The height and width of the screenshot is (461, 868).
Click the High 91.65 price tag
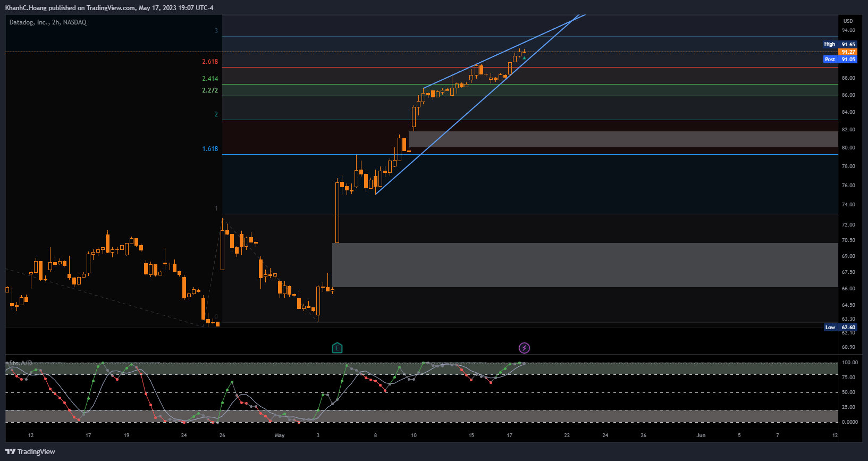[x=840, y=44]
